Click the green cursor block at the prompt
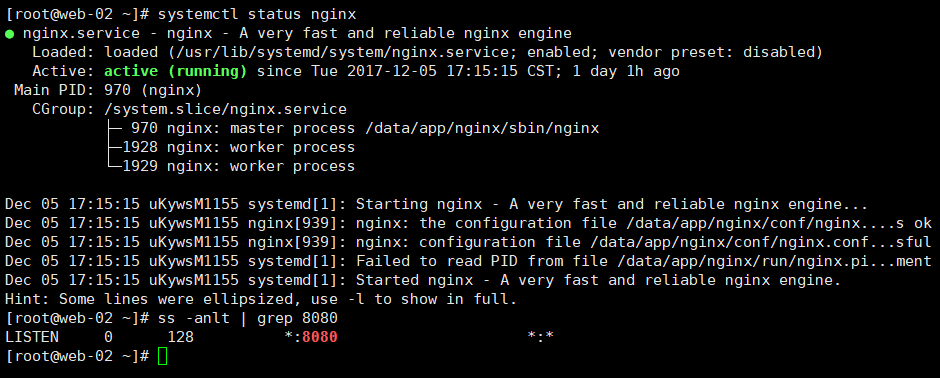 [x=162, y=356]
